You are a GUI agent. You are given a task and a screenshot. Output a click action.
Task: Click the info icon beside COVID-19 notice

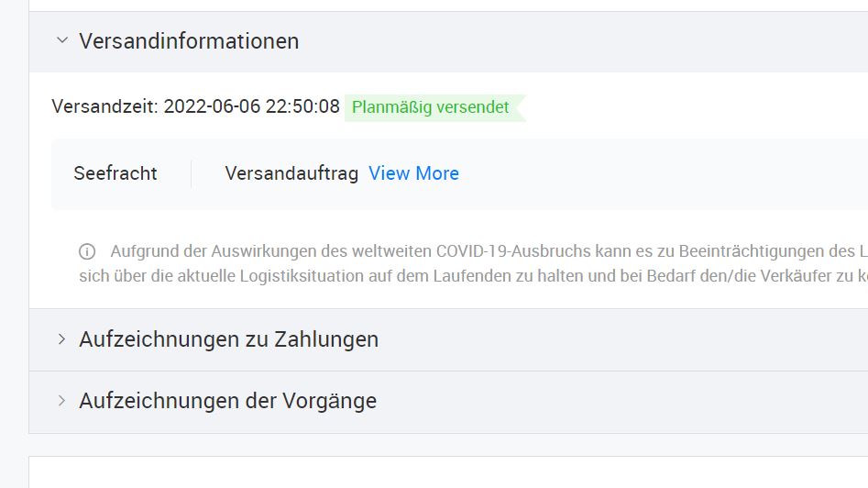click(87, 251)
